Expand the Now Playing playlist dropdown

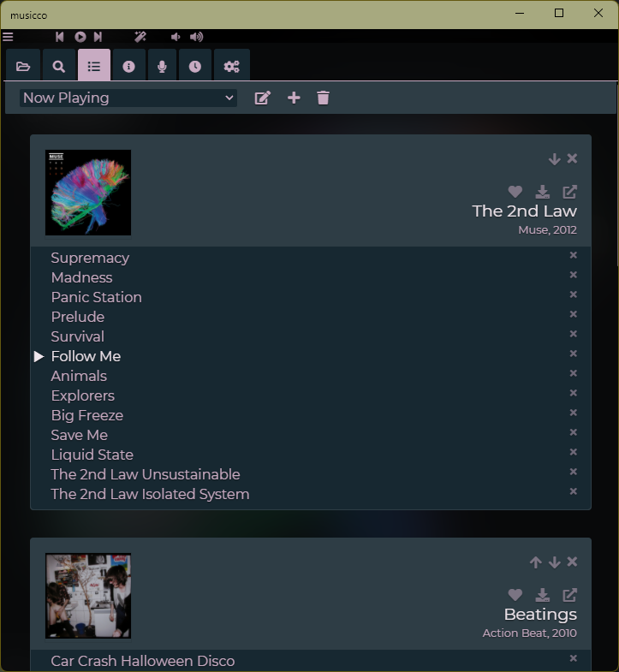coord(128,98)
